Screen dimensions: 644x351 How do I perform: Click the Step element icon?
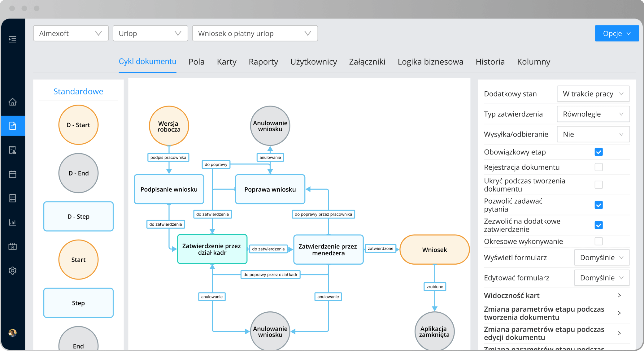click(78, 302)
